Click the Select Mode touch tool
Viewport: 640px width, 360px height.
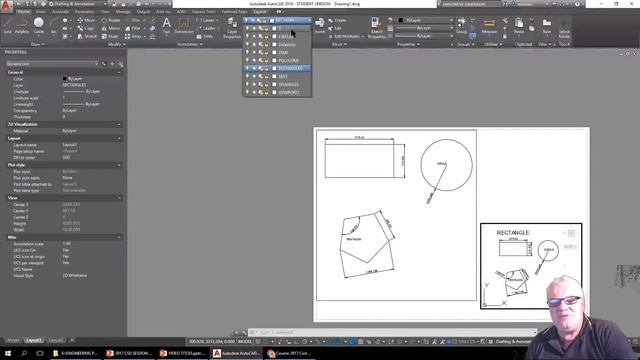[x=564, y=28]
